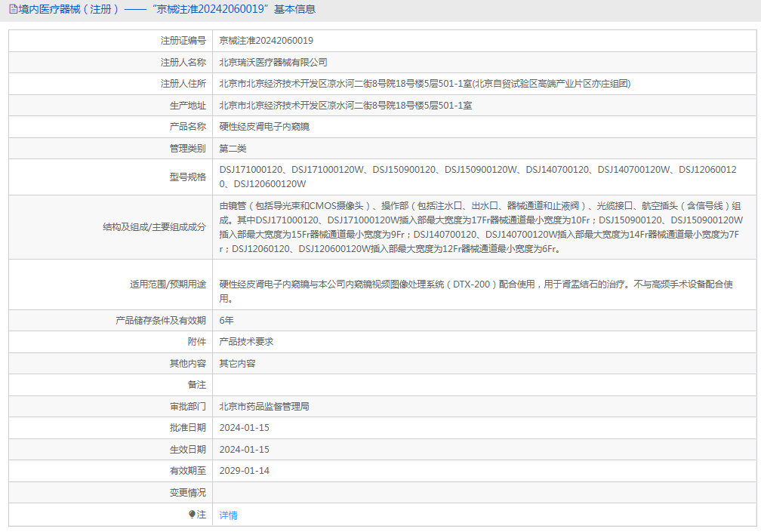Click the 注册人住所 address value
Screen dimensions: 761x532
(424, 84)
